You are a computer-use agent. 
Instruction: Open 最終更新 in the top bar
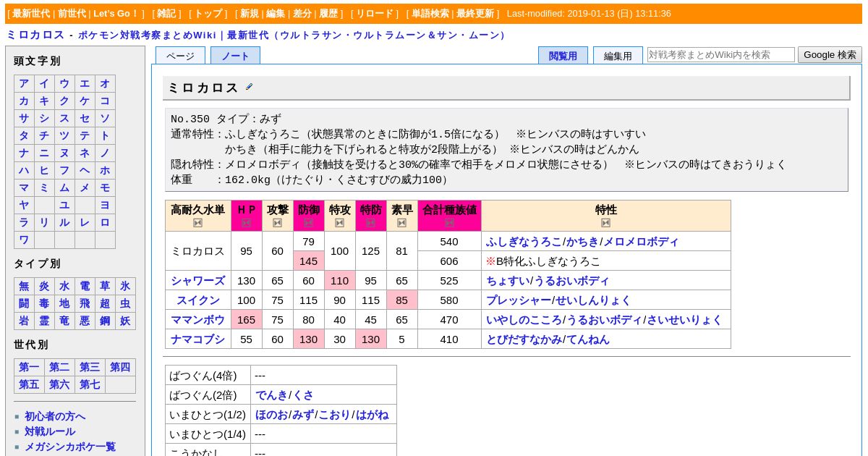click(x=475, y=14)
